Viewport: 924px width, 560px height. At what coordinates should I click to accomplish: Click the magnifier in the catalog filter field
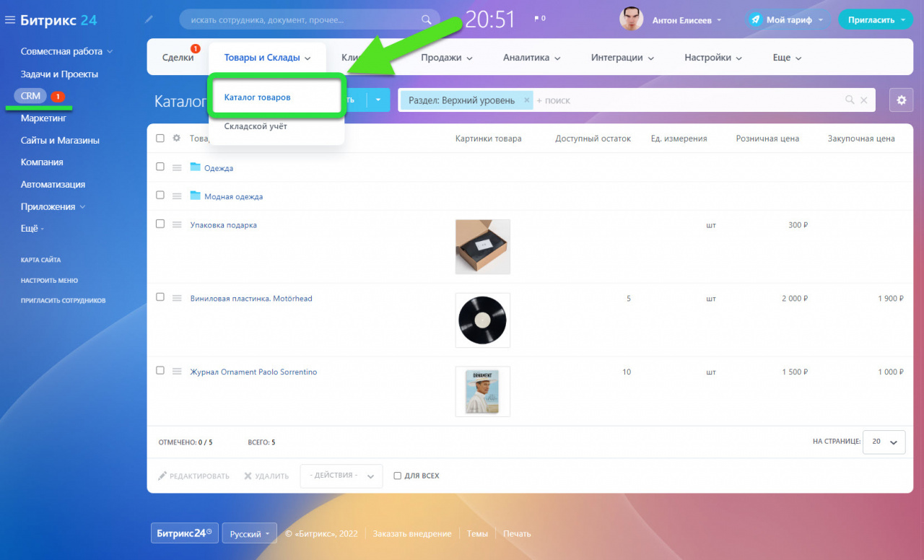[850, 100]
